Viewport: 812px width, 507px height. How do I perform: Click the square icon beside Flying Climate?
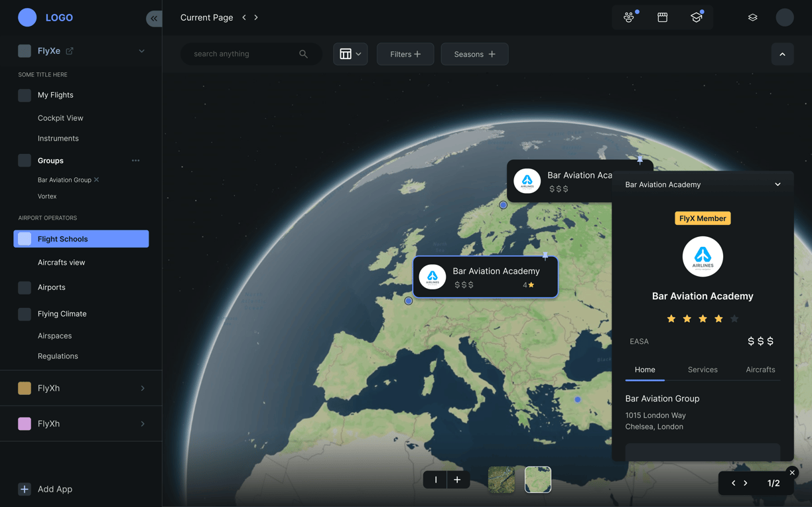coord(25,314)
